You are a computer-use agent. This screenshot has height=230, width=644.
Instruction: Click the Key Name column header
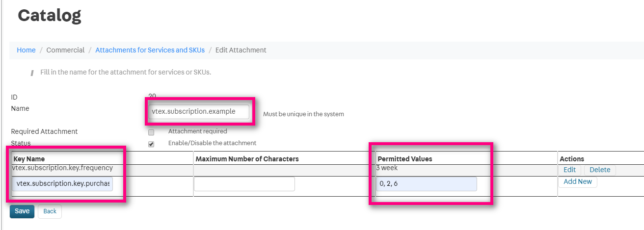(29, 159)
